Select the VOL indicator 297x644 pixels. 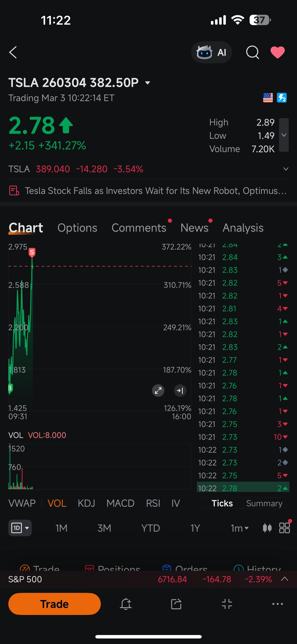57,503
